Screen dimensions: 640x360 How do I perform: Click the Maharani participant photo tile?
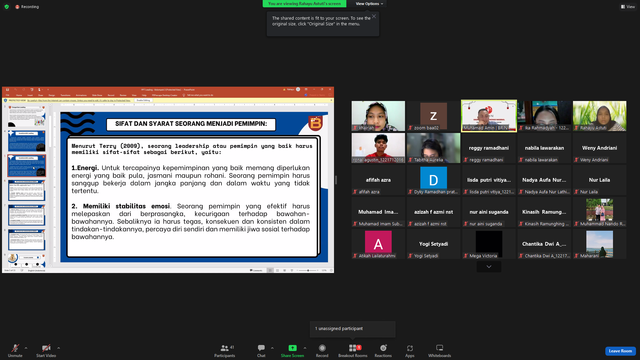[x=599, y=244]
